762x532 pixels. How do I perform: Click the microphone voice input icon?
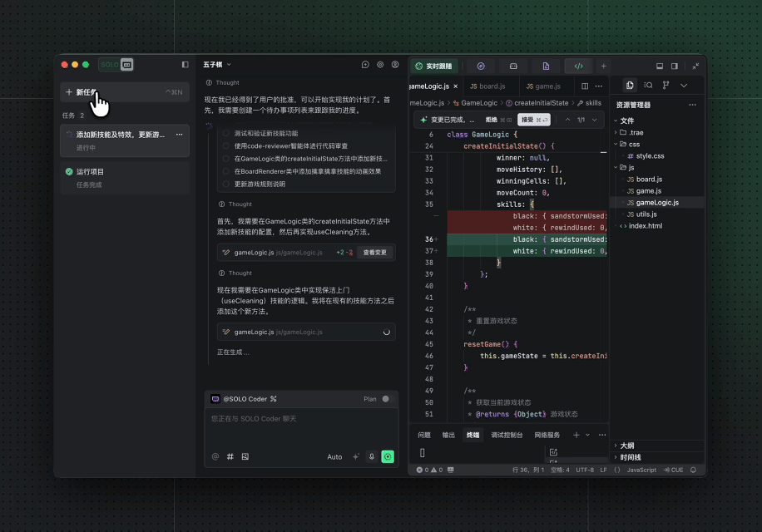click(x=372, y=456)
